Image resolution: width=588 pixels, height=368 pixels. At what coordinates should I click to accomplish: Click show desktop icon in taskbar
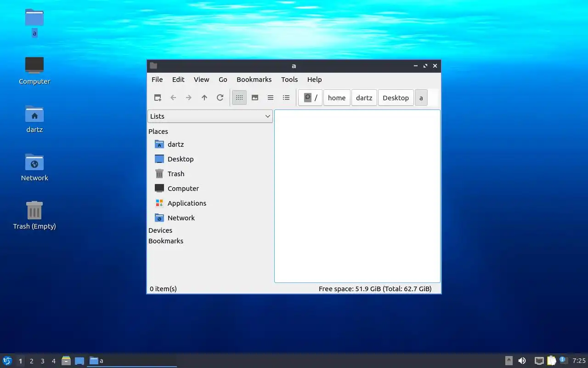[x=79, y=361]
